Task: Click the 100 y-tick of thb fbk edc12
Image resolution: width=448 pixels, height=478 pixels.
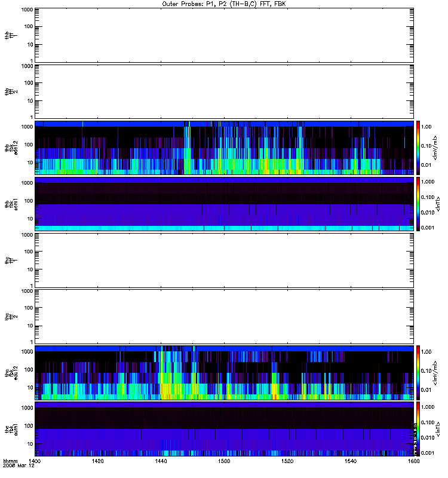Action: 29,145
